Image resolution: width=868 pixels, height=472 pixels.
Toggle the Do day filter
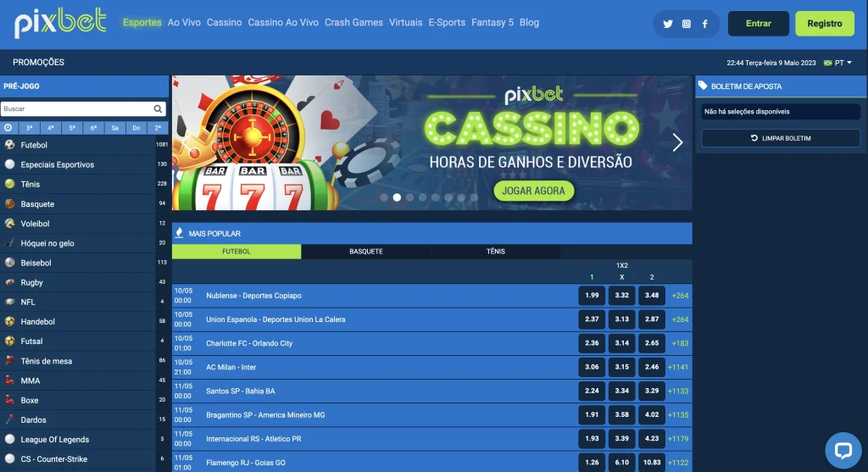[136, 128]
